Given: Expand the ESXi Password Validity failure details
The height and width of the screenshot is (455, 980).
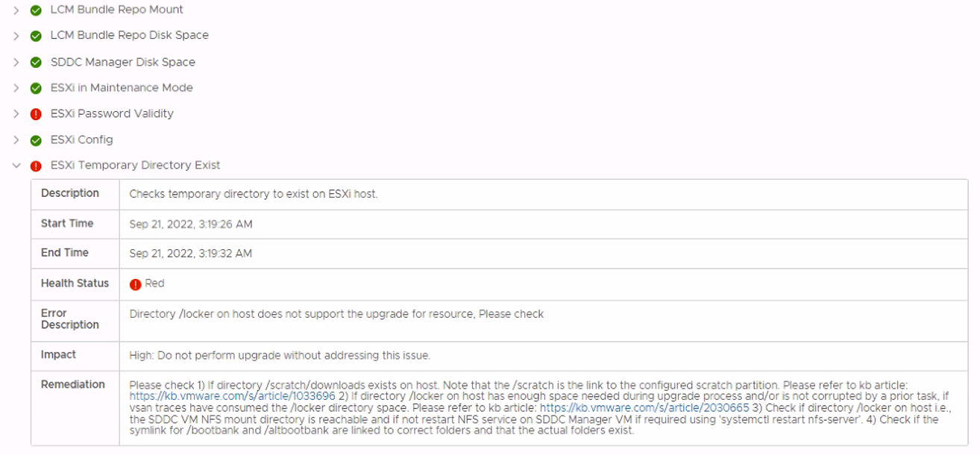Looking at the screenshot, I should 16,114.
